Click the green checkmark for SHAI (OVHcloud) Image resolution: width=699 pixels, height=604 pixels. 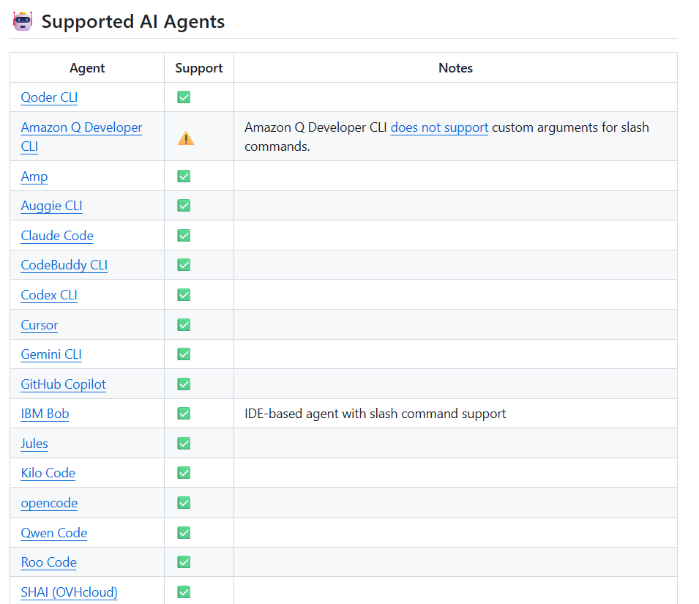pyautogui.click(x=184, y=592)
